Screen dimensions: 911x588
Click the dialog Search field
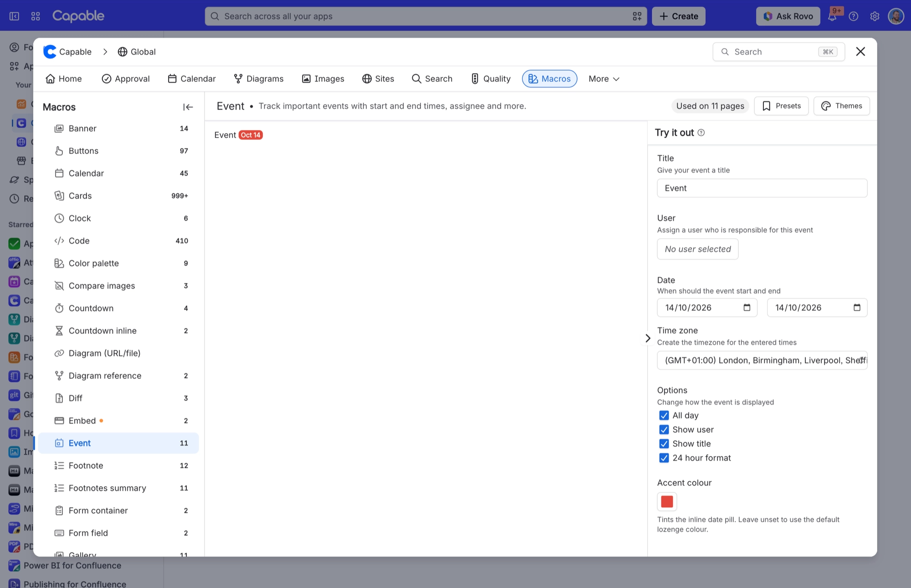(x=778, y=51)
